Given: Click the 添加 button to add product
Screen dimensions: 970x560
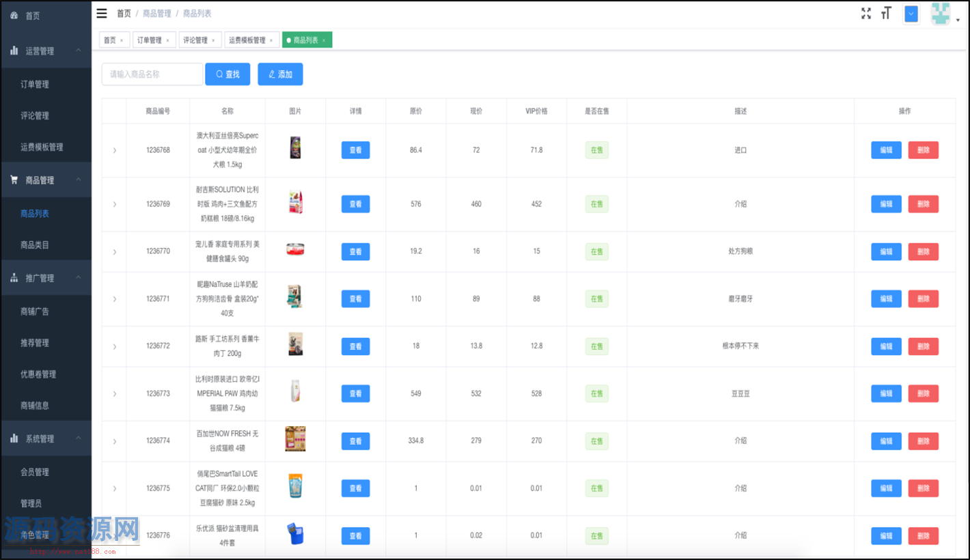Looking at the screenshot, I should coord(280,74).
